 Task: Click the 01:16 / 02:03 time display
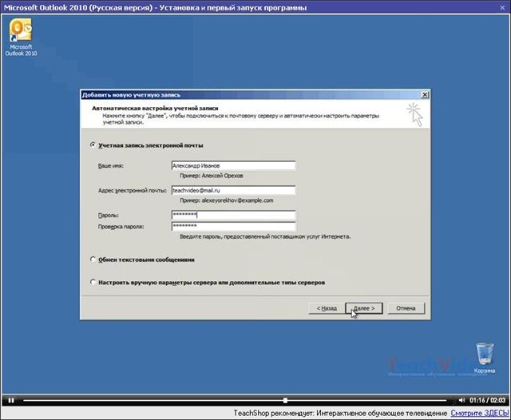click(x=488, y=400)
